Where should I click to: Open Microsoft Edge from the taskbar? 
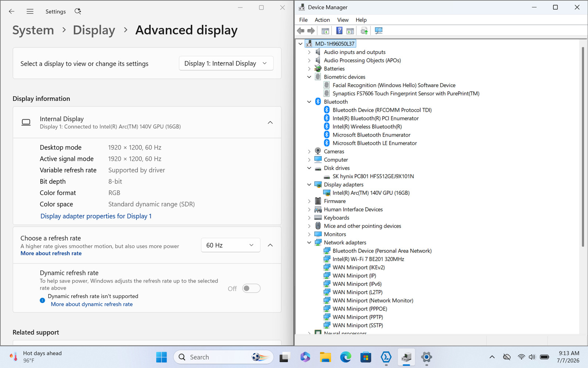pos(345,357)
